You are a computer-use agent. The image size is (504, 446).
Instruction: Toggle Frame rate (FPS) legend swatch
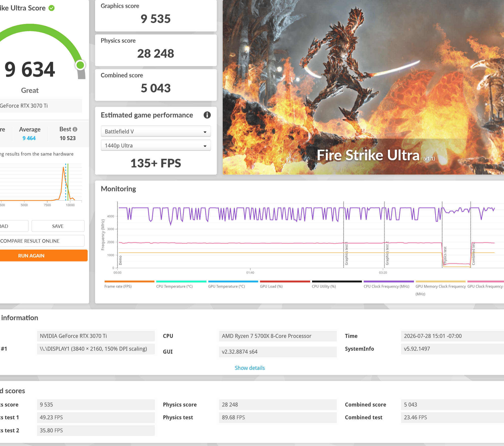pos(129,281)
